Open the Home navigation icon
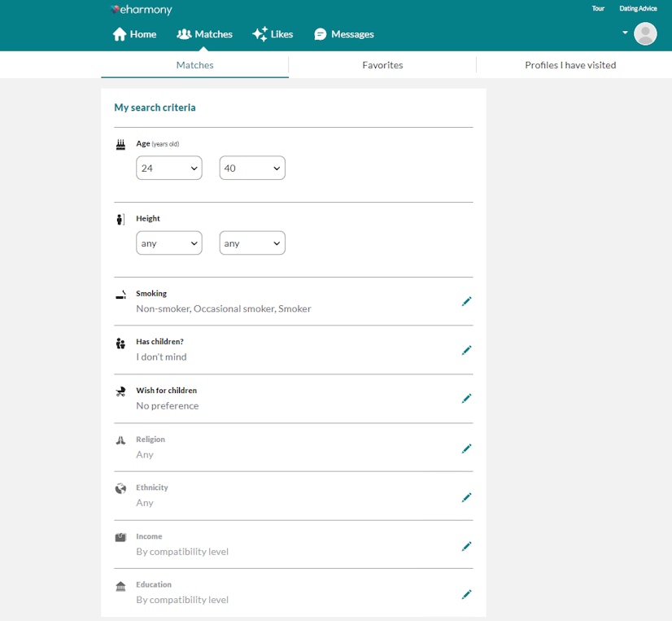The width and height of the screenshot is (672, 621). [120, 34]
